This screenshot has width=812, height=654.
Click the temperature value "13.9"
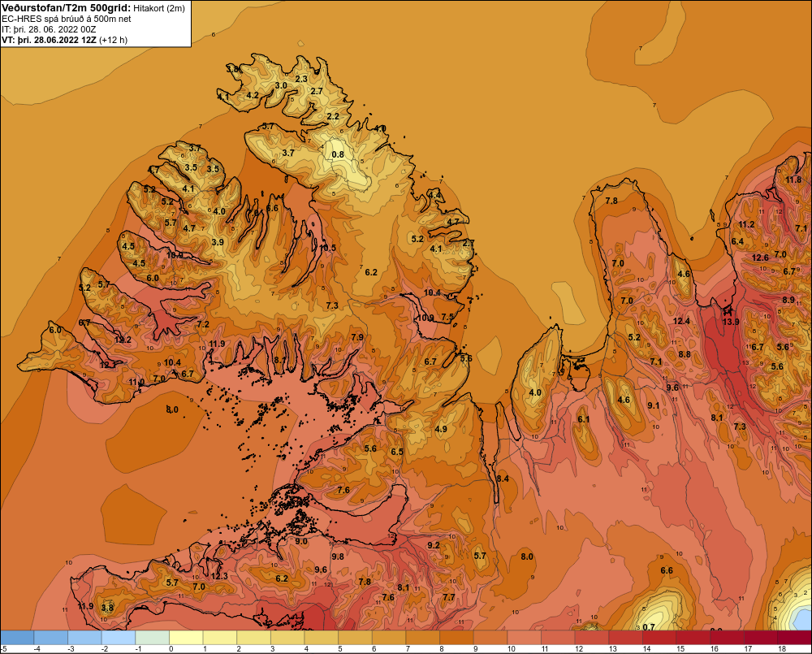pos(731,322)
